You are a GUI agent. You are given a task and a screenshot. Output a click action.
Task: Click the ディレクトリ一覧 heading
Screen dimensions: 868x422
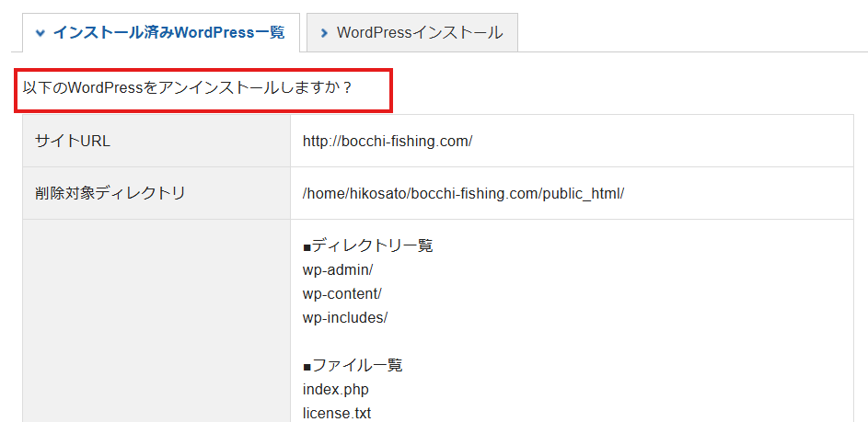(372, 245)
